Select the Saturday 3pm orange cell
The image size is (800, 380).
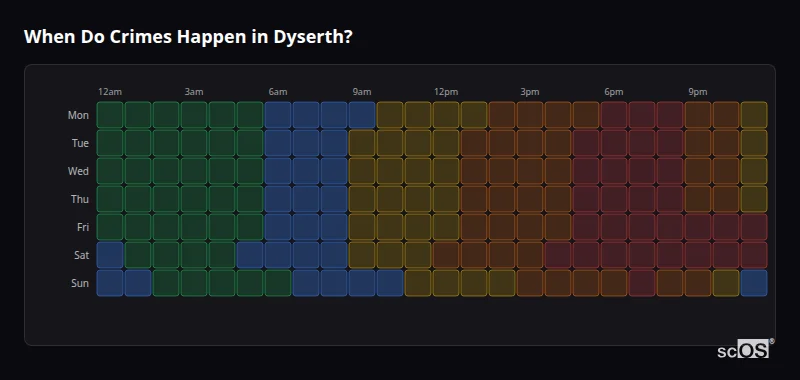(x=530, y=255)
